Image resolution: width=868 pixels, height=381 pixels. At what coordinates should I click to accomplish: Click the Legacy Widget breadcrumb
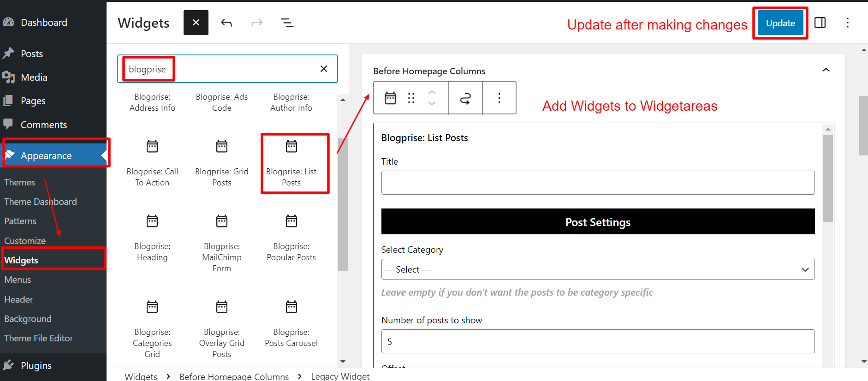[x=340, y=376]
